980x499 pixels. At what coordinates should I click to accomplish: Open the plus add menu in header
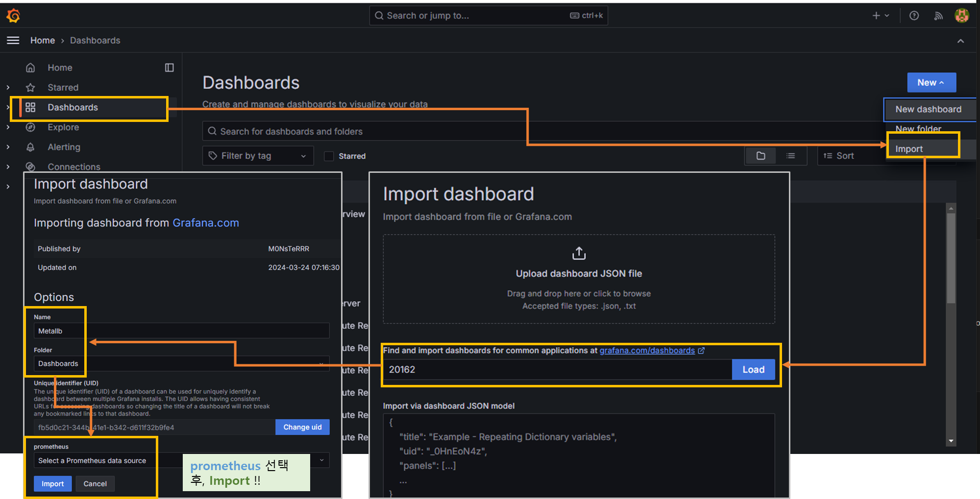tap(881, 16)
